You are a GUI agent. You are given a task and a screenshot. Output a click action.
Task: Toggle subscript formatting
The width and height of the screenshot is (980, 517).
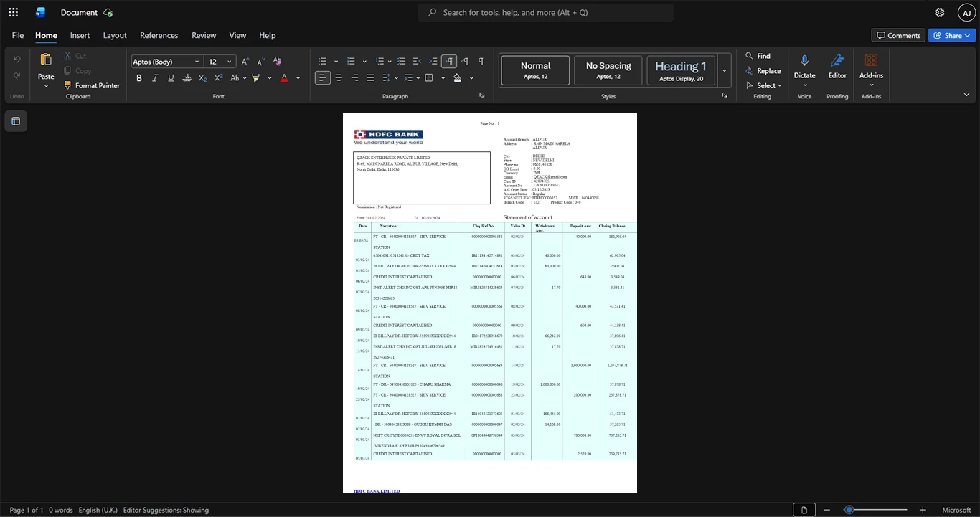pos(202,77)
